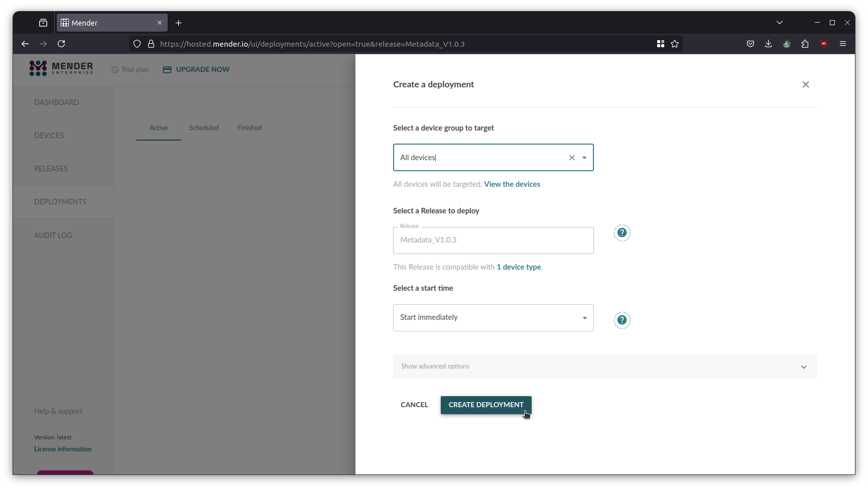The width and height of the screenshot is (868, 489).
Task: Go back in browser history
Action: click(25, 44)
